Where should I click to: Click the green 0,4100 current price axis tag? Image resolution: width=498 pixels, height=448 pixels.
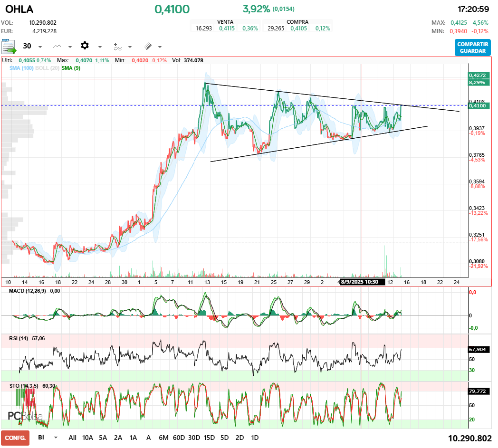(479, 106)
